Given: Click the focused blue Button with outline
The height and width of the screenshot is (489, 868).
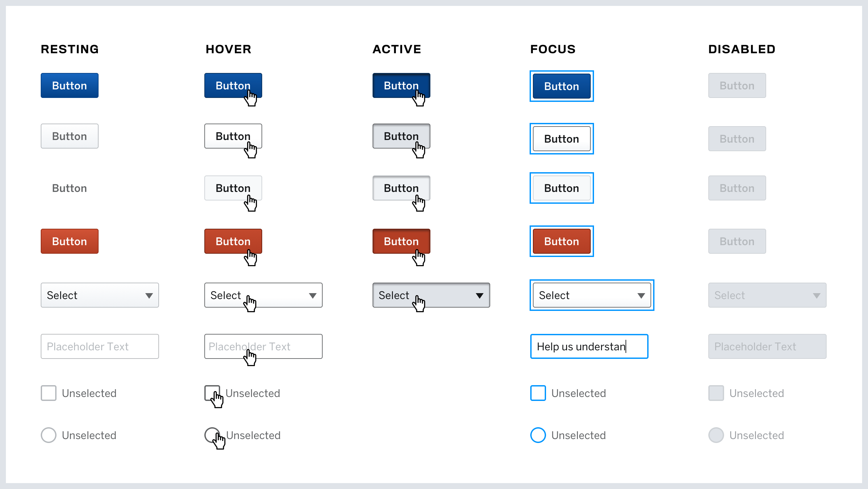Looking at the screenshot, I should point(561,86).
